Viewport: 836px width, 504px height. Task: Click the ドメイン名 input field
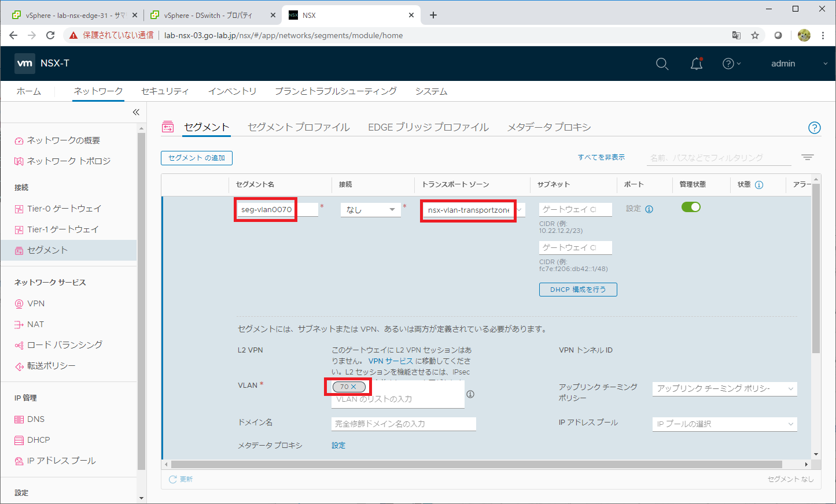[x=404, y=424]
